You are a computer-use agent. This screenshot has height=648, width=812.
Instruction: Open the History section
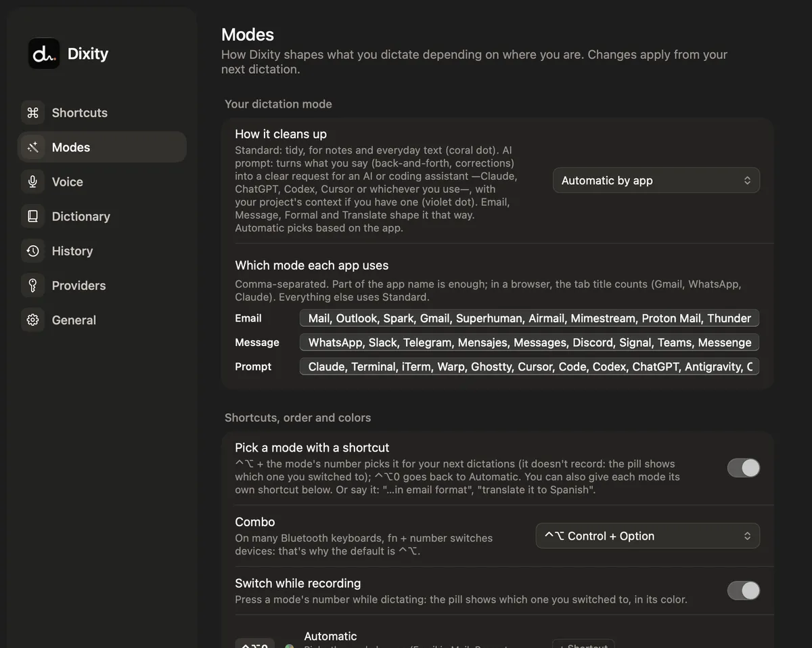coord(101,251)
